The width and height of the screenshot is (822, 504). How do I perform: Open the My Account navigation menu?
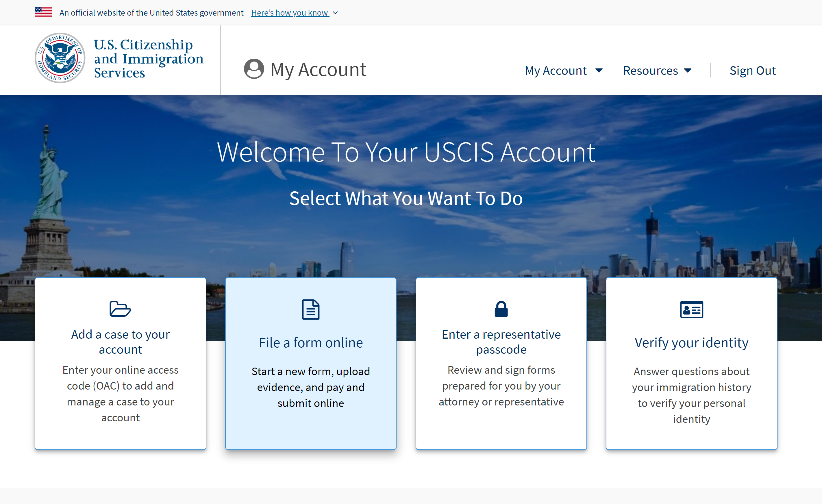point(556,71)
